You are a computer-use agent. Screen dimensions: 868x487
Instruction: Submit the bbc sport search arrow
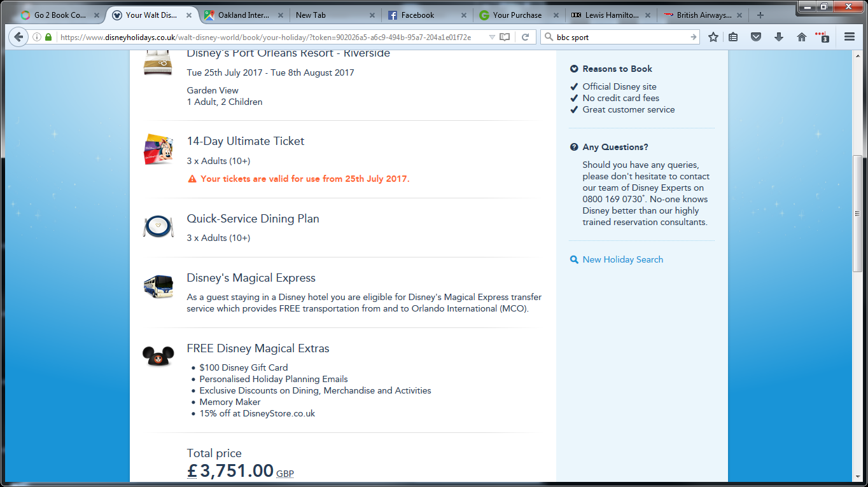click(x=694, y=37)
